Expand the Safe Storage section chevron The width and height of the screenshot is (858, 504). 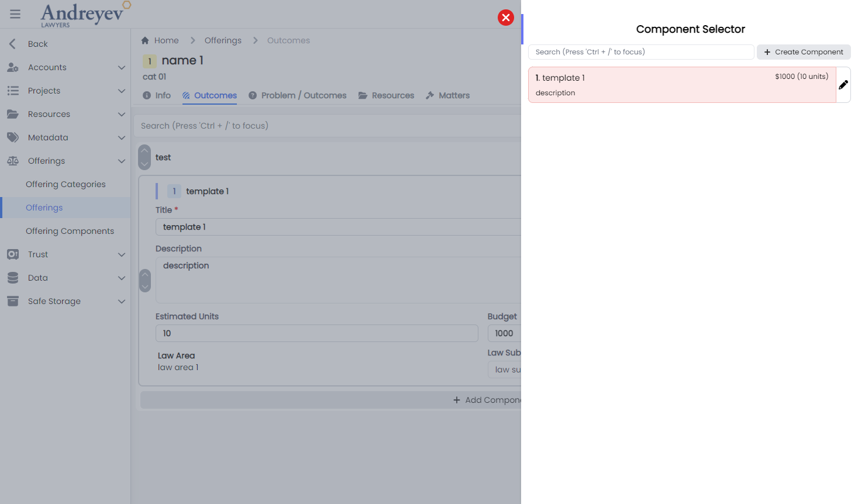pyautogui.click(x=122, y=301)
